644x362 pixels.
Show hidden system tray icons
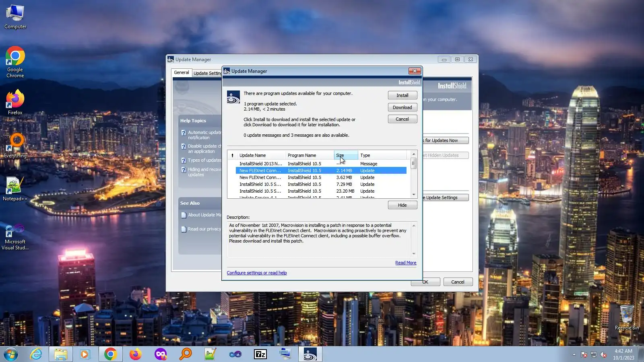click(574, 354)
